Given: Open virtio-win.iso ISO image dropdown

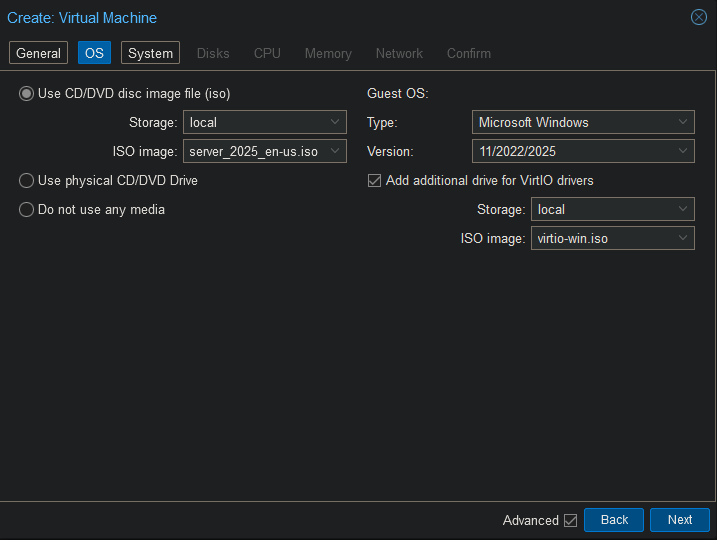Looking at the screenshot, I should (x=683, y=239).
